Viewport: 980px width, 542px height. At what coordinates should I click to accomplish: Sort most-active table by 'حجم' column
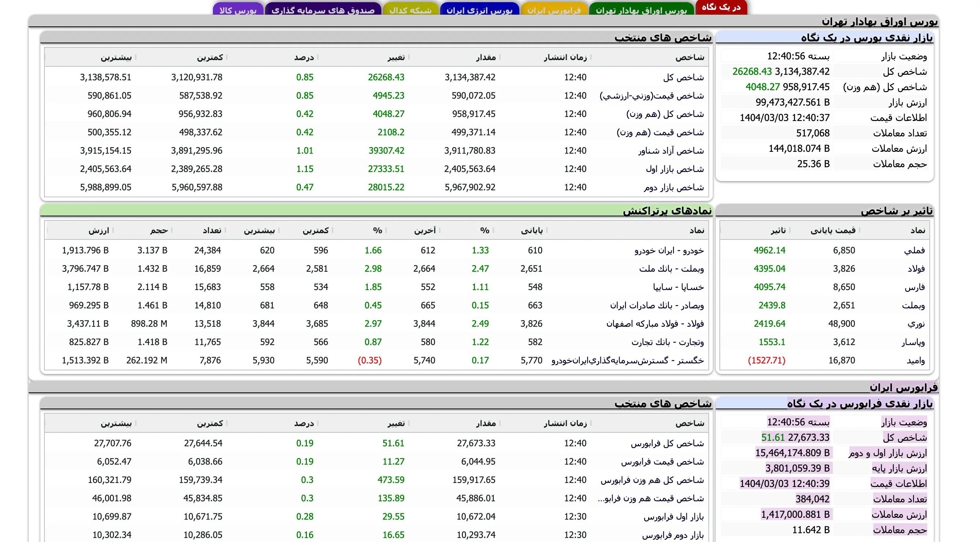tap(159, 230)
